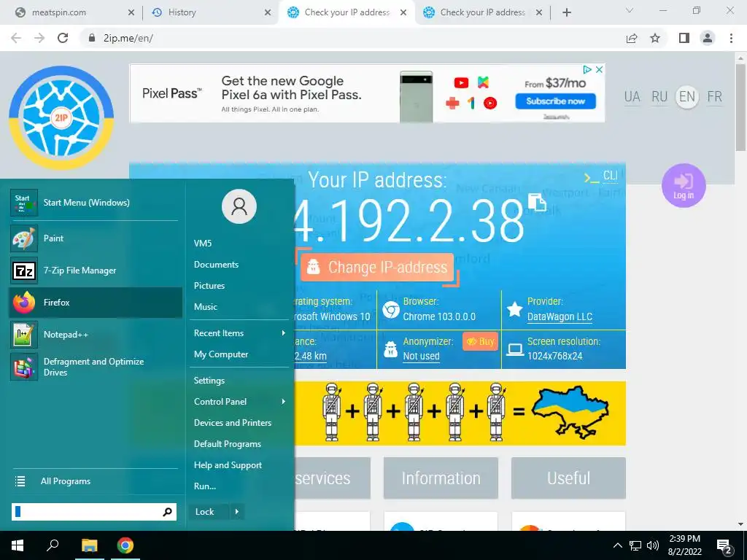Screen dimensions: 747x560
Task: Open the Useful section
Action: point(568,478)
